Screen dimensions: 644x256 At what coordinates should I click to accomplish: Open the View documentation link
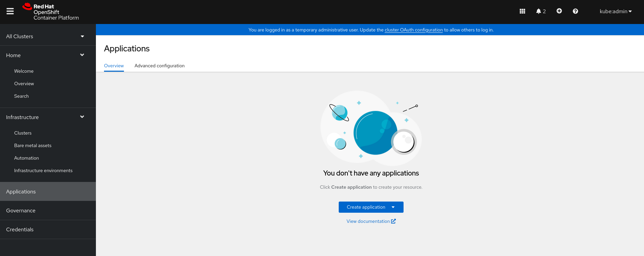(x=368, y=221)
